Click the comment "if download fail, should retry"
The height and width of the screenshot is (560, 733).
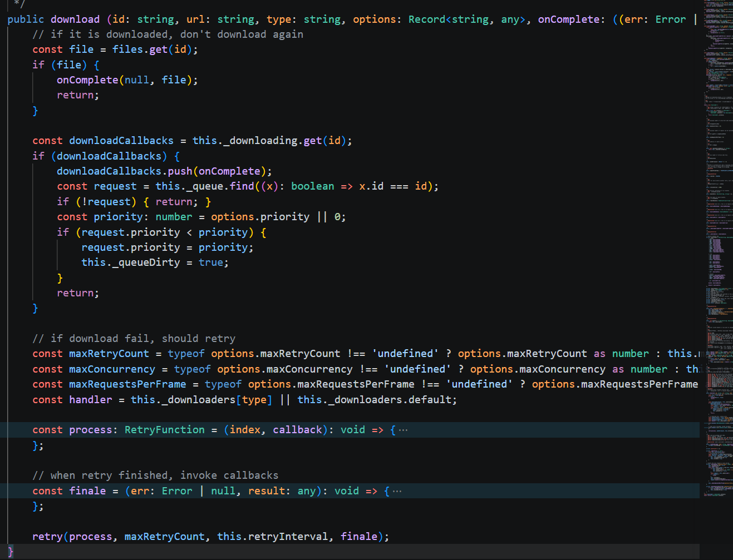click(x=134, y=339)
